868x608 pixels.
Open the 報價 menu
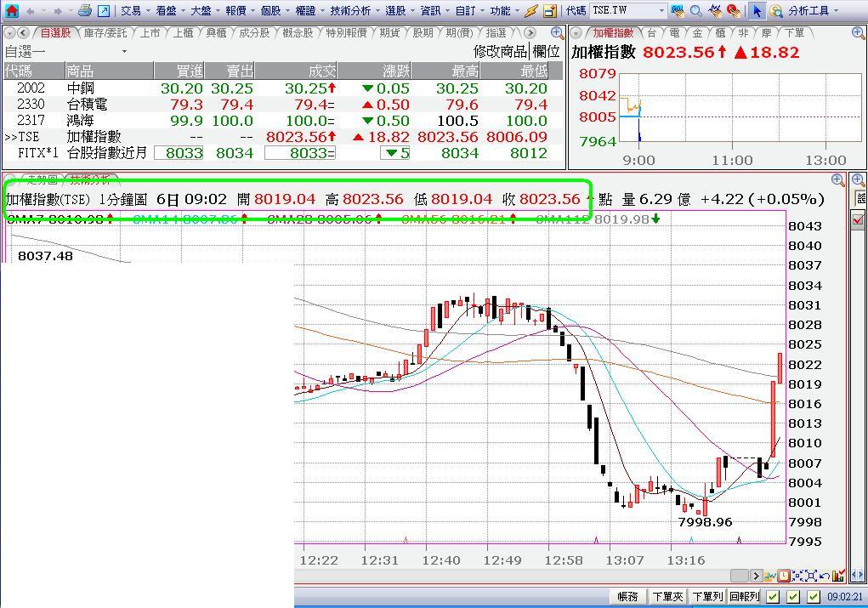[240, 10]
